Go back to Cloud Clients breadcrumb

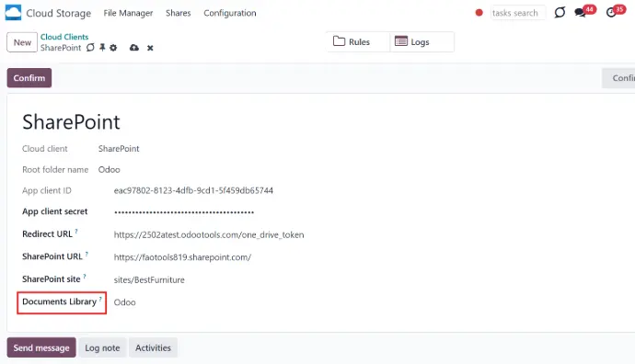click(64, 37)
